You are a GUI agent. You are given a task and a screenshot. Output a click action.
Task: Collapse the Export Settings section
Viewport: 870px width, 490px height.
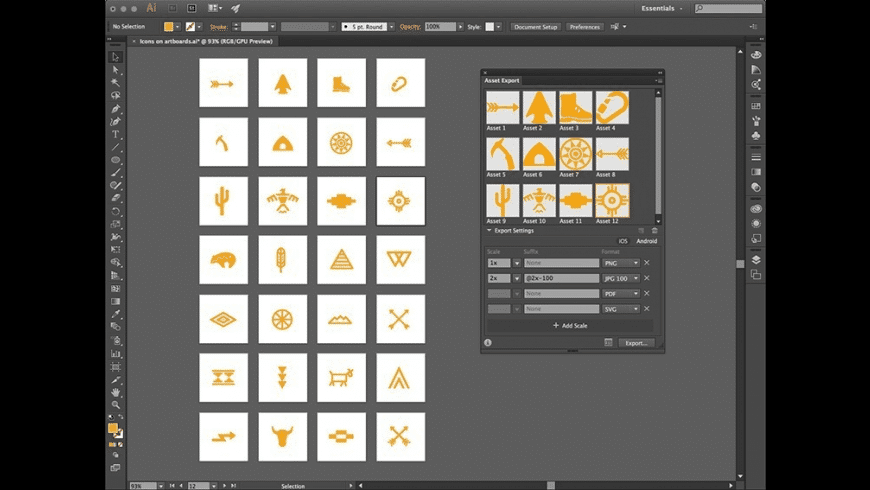[x=489, y=231]
